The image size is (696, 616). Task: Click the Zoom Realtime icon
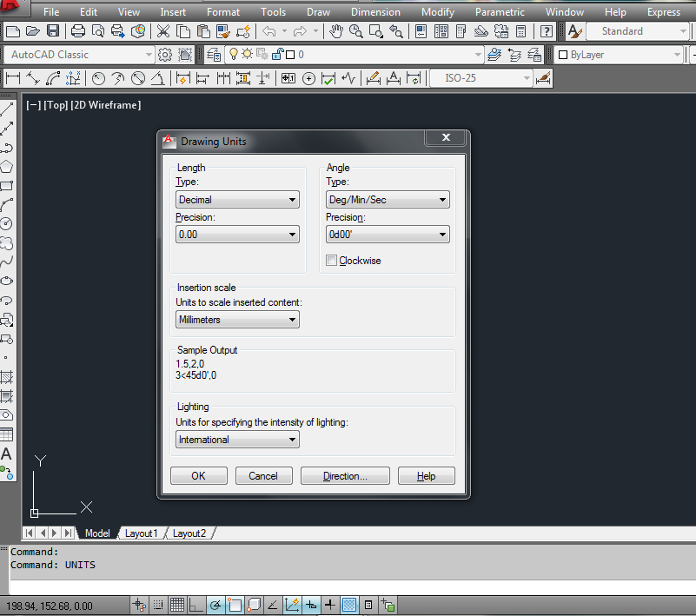coord(356,31)
